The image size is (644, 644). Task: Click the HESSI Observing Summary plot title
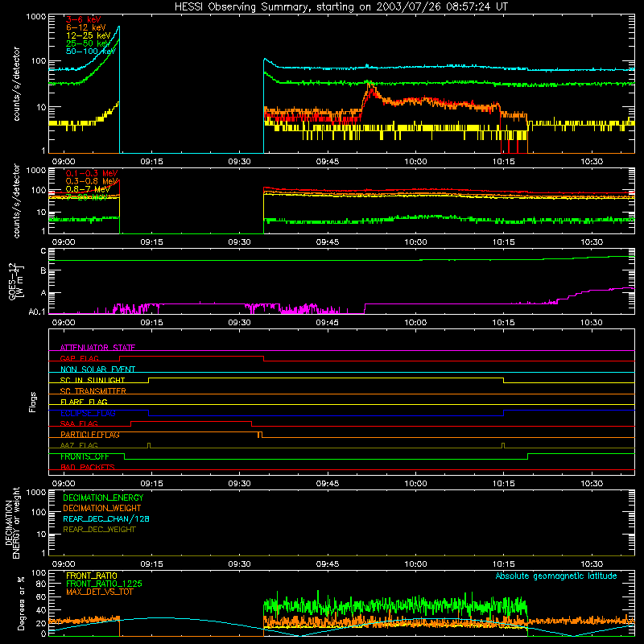(x=341, y=7)
